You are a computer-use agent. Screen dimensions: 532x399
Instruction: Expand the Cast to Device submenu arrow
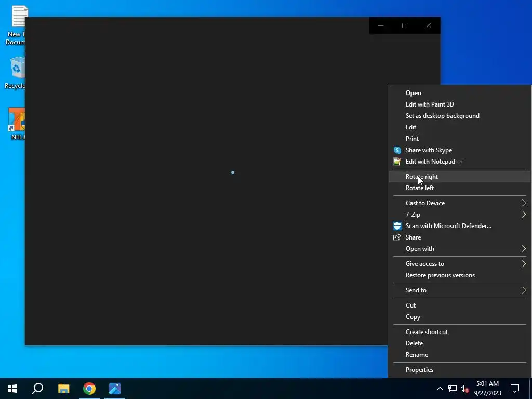pyautogui.click(x=524, y=203)
